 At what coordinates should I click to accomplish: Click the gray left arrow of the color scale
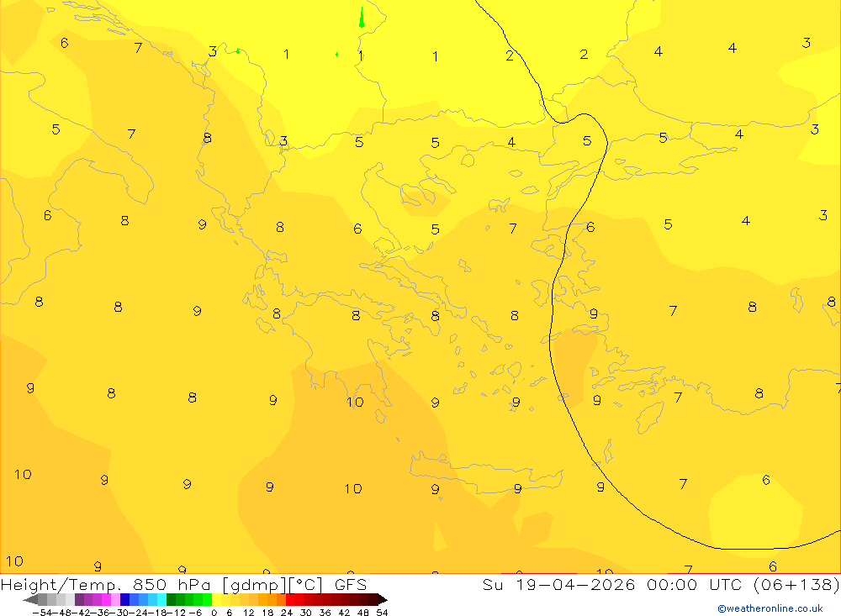click(30, 599)
